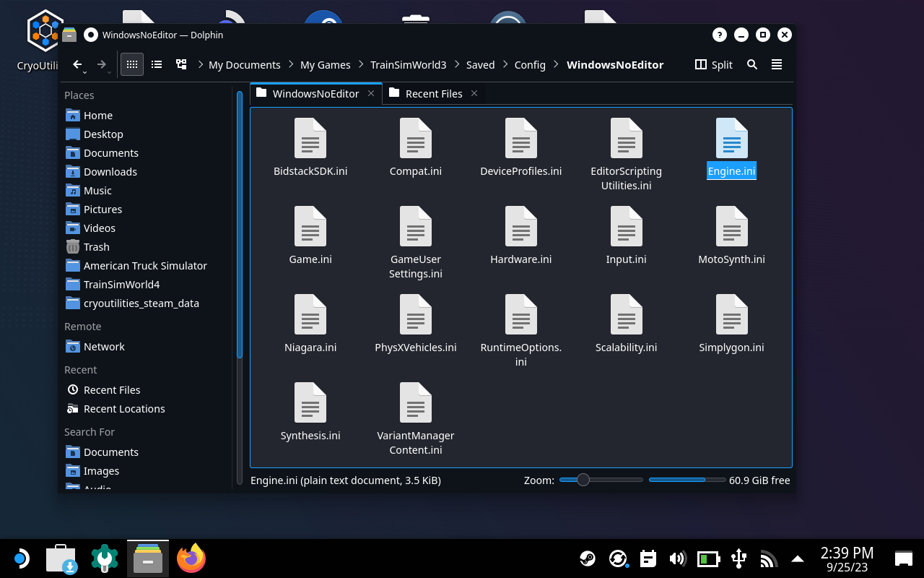Switch to the Recent Files tab
The height and width of the screenshot is (578, 924).
pos(433,93)
